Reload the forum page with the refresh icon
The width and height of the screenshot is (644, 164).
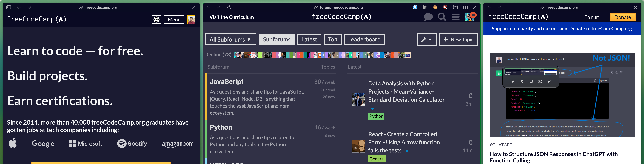point(229,7)
